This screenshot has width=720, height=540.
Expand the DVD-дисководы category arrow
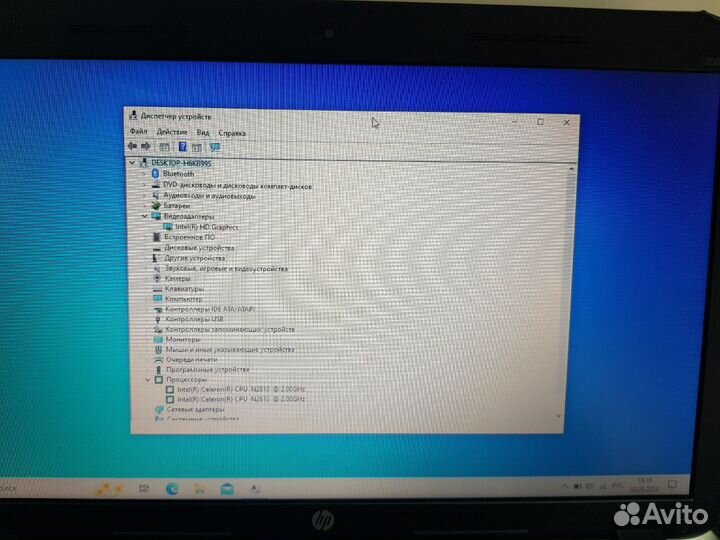[144, 185]
